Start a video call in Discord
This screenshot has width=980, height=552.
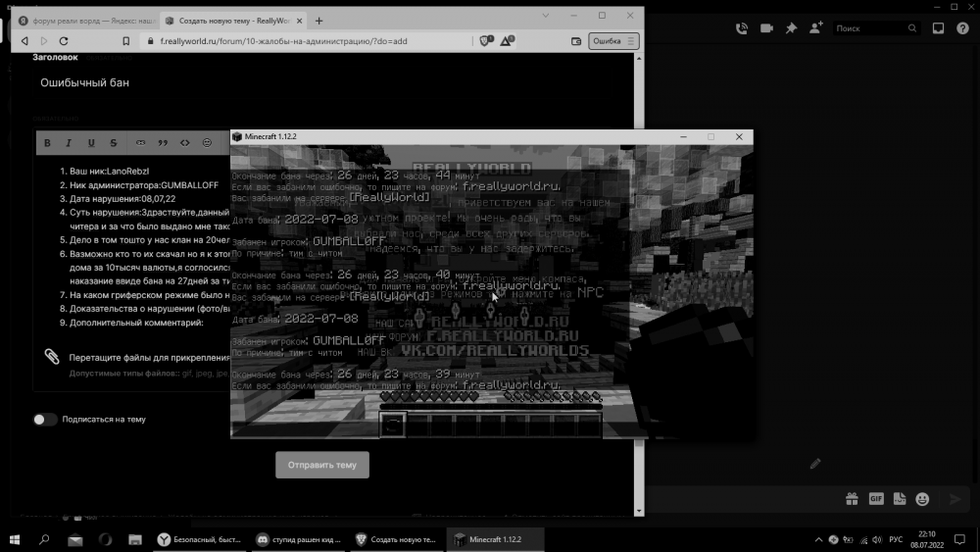coord(767,28)
